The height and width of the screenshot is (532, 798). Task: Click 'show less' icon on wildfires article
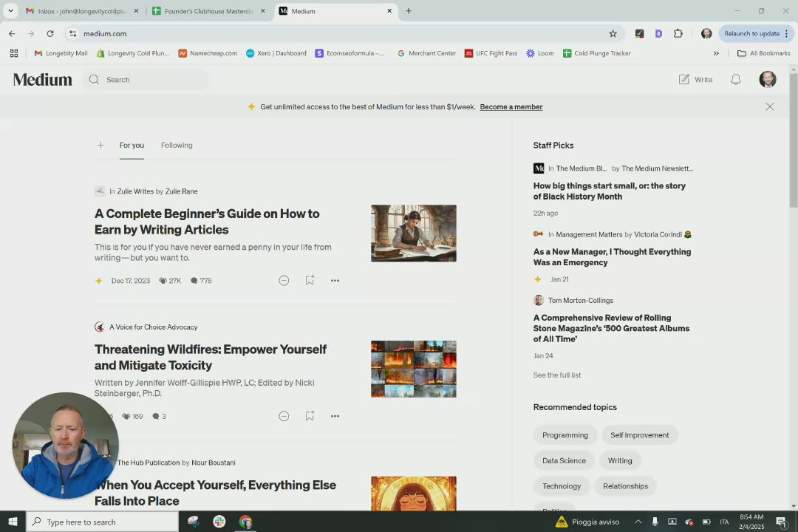point(284,416)
